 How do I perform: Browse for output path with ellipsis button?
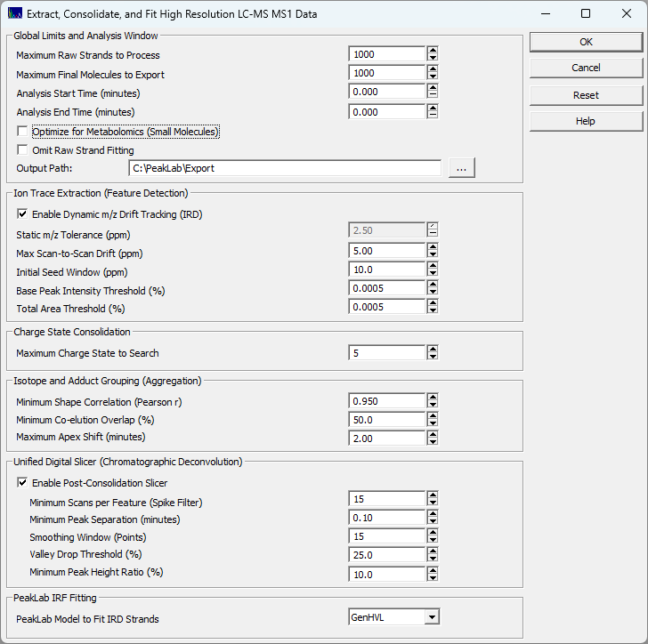461,168
